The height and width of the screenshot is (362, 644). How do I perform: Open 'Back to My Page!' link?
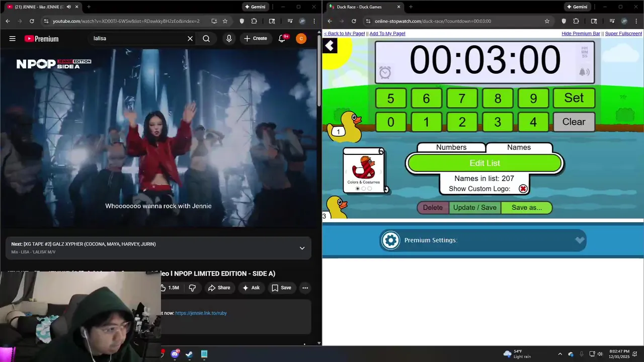[344, 34]
